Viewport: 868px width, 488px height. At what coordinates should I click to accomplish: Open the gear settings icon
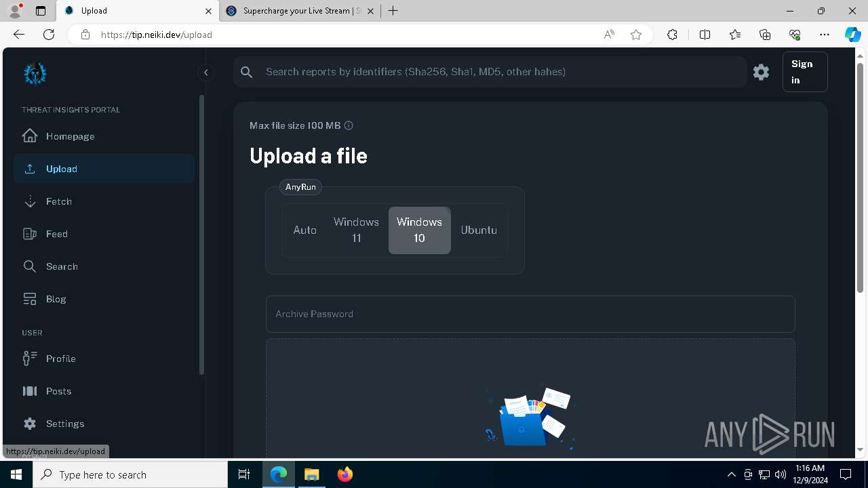(x=761, y=72)
